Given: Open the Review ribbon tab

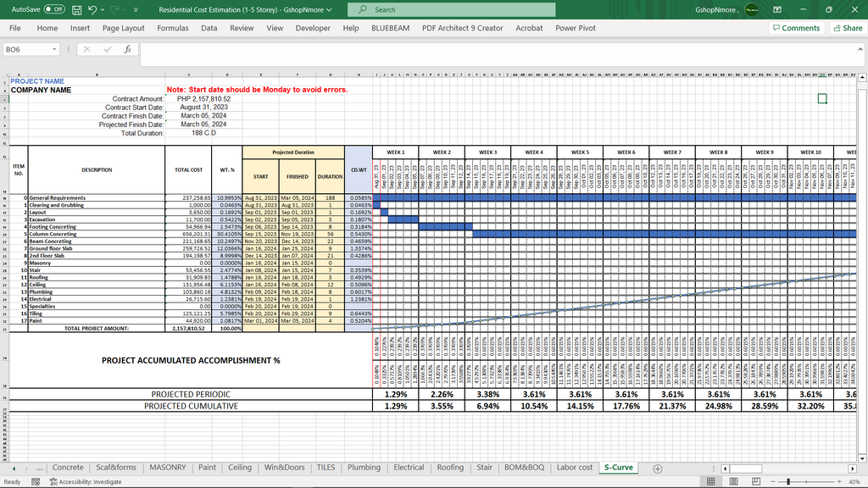Looking at the screenshot, I should [242, 28].
